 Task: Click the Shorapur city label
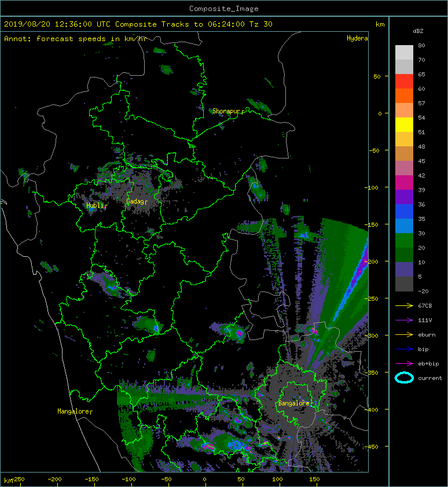[x=227, y=111]
